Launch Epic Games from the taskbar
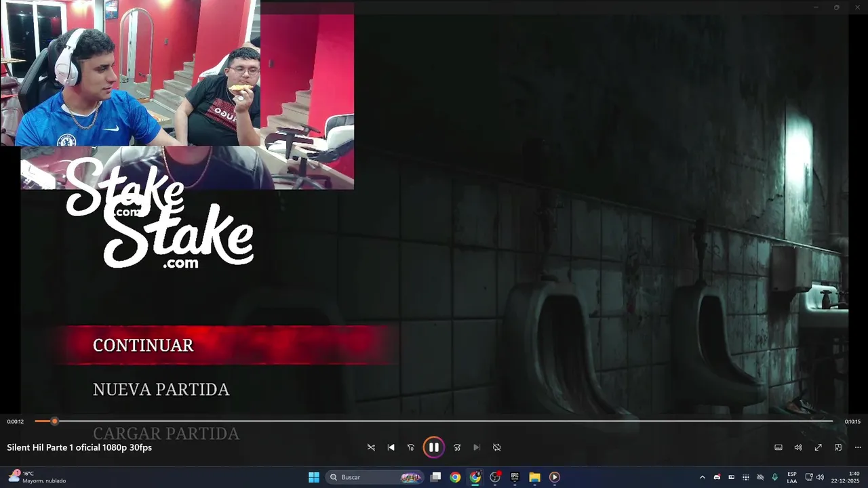Screen dimensions: 868x488 click(515, 477)
